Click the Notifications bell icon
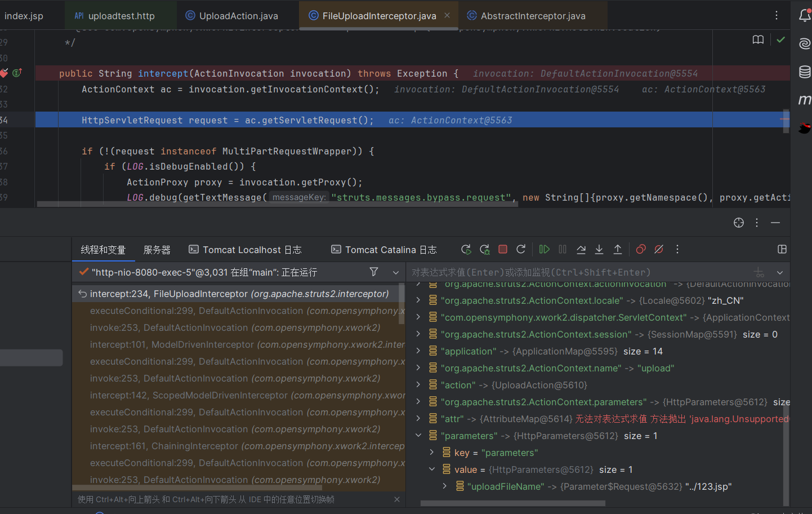 [805, 16]
